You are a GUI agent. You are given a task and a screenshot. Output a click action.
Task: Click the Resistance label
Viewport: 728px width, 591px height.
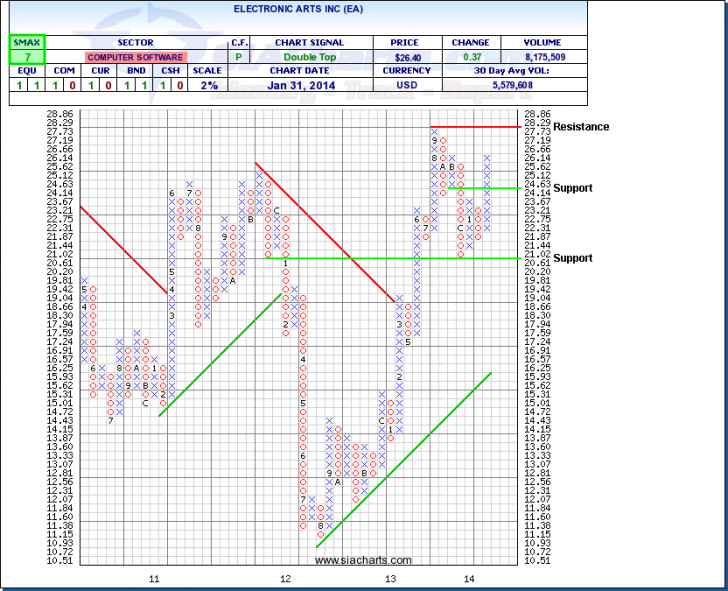click(581, 127)
